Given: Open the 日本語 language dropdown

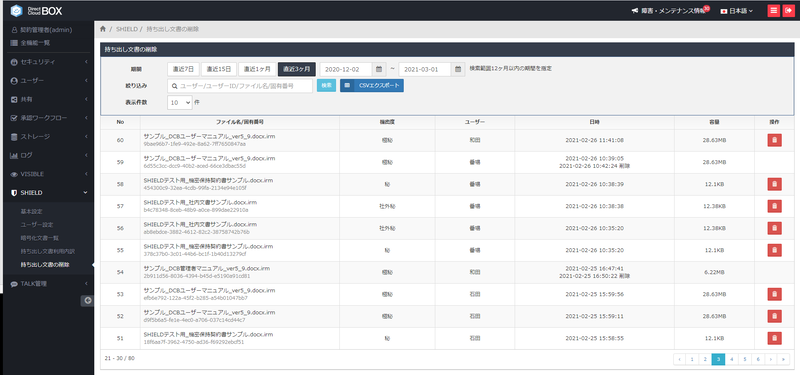Looking at the screenshot, I should click(x=736, y=11).
